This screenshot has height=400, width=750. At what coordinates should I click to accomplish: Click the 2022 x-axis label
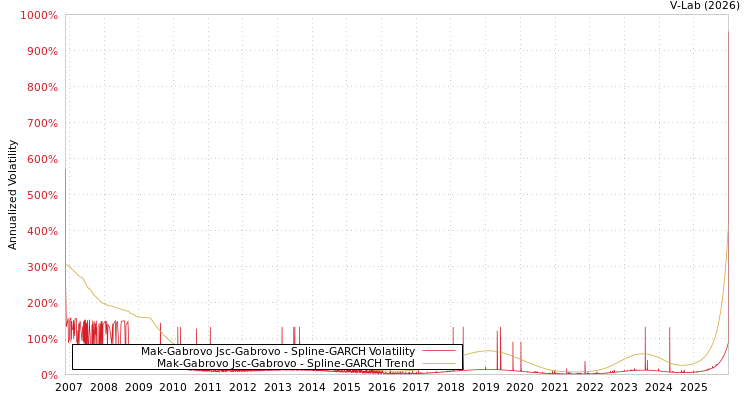coord(590,387)
